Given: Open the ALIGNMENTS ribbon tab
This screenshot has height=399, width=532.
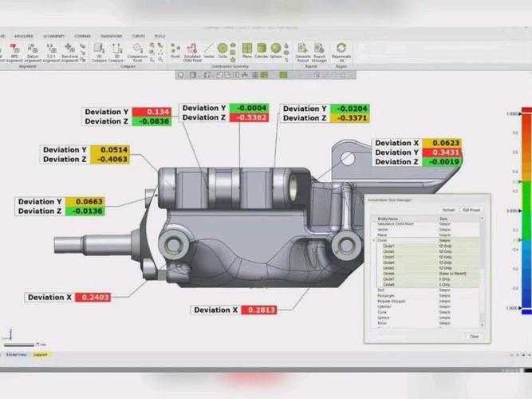Looking at the screenshot, I should click(53, 36).
